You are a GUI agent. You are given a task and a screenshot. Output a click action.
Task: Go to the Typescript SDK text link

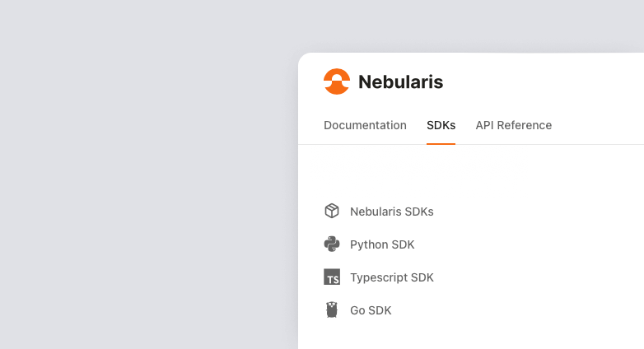(391, 277)
